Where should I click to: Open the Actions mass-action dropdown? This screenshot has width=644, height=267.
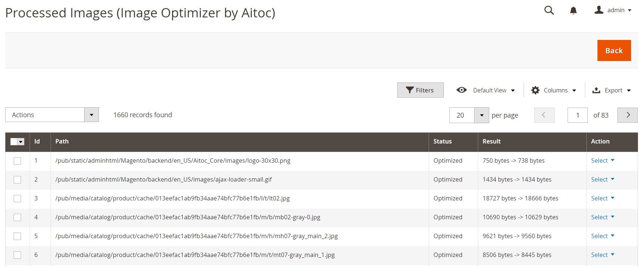click(52, 115)
